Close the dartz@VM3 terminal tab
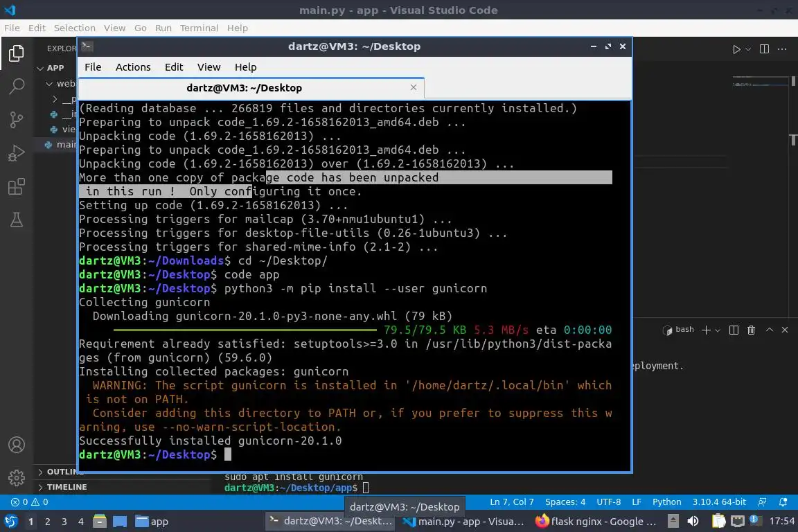798x532 pixels. click(x=414, y=87)
